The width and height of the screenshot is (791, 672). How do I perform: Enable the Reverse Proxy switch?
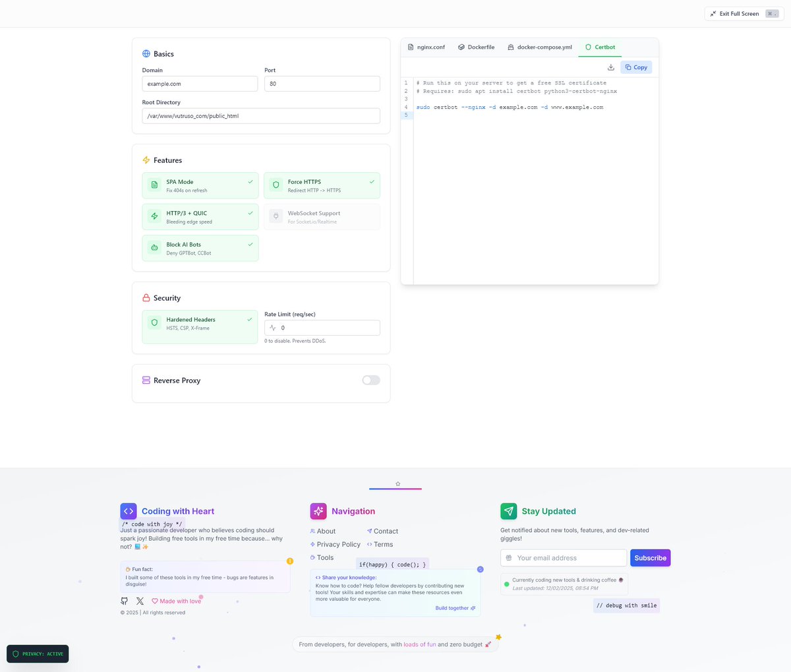(x=370, y=380)
